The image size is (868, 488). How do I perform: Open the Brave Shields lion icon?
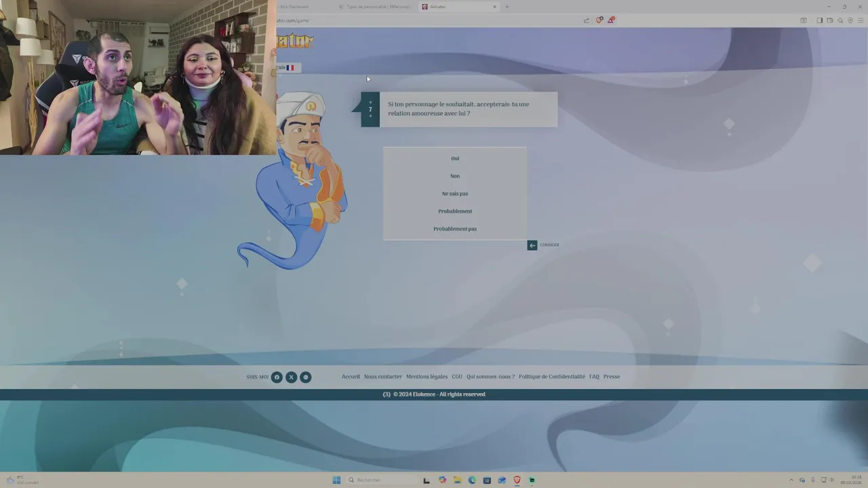[x=599, y=20]
